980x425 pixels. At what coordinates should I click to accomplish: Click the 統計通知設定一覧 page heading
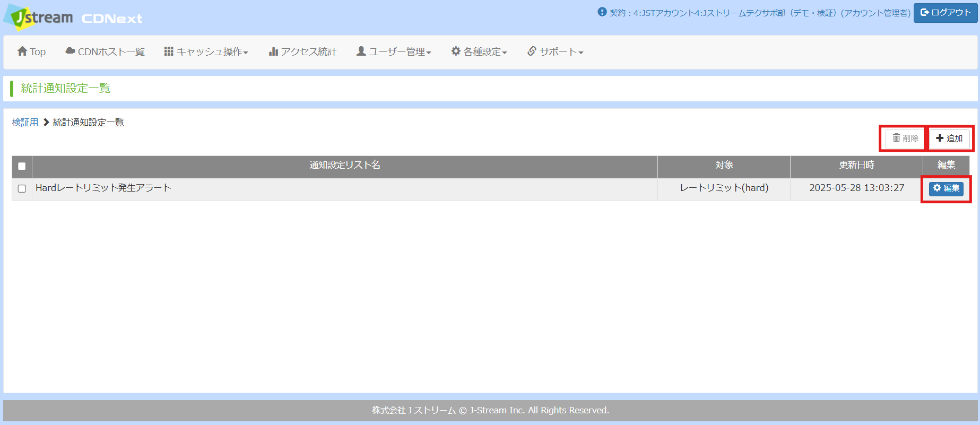[x=66, y=89]
